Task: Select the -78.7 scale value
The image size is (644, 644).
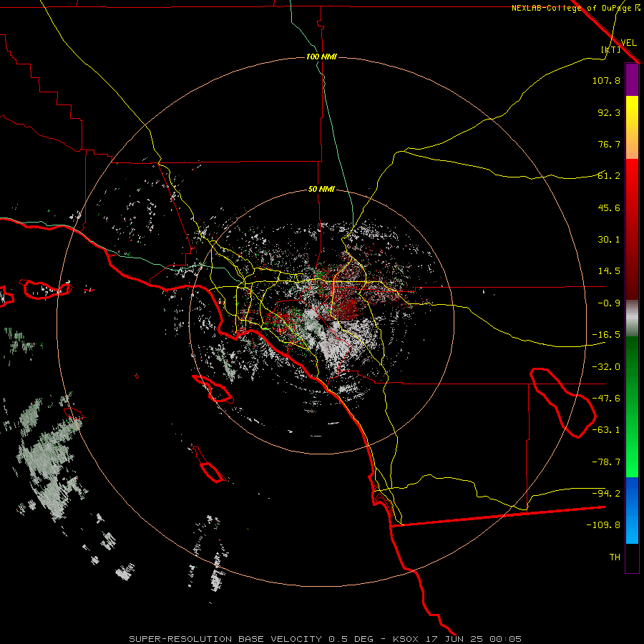Action: (x=606, y=462)
